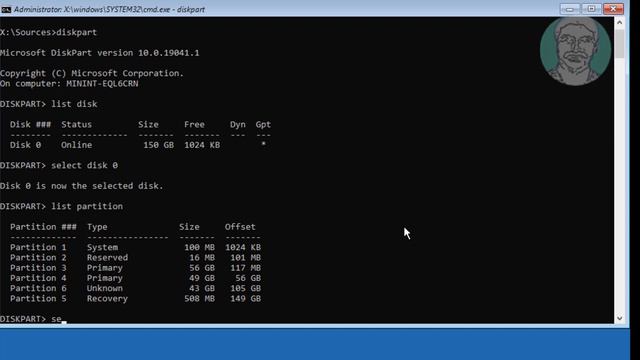
Task: Click the circular portrait avatar overlay
Action: click(575, 51)
